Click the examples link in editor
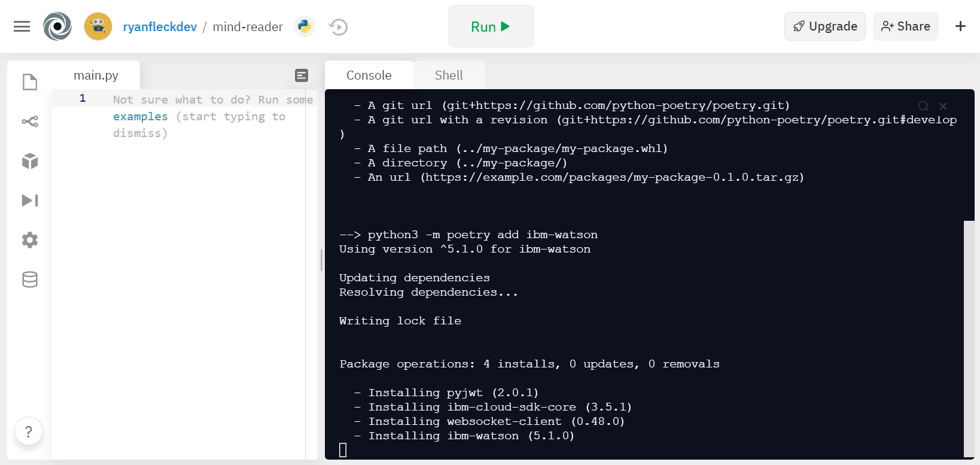980x465 pixels. [x=141, y=117]
